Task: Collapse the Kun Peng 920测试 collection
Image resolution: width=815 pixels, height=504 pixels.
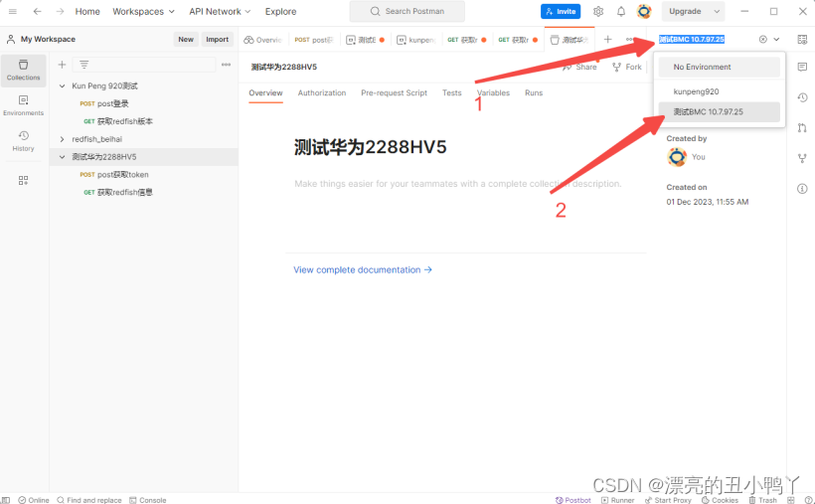Action: pos(62,86)
